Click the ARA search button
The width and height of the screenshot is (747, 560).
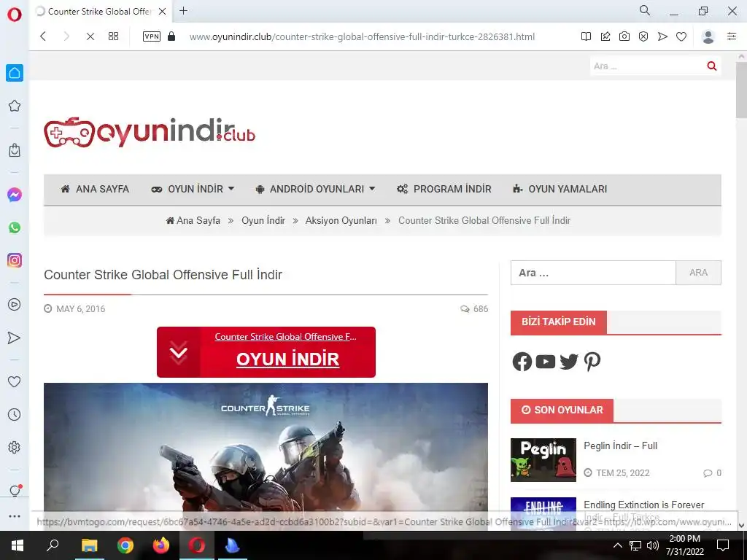698,273
